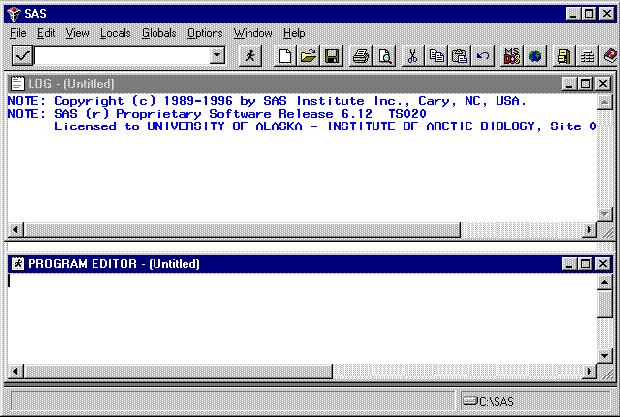Click into the command input box
This screenshot has width=620, height=417.
[x=123, y=55]
